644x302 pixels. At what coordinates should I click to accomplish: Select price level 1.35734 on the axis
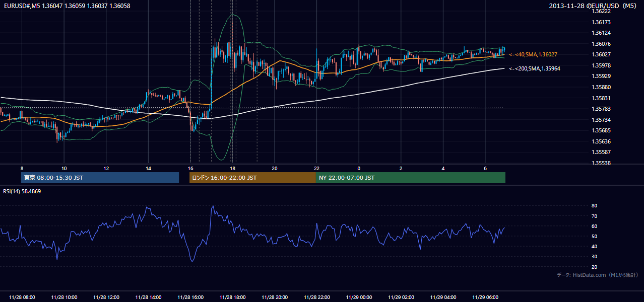pos(601,120)
